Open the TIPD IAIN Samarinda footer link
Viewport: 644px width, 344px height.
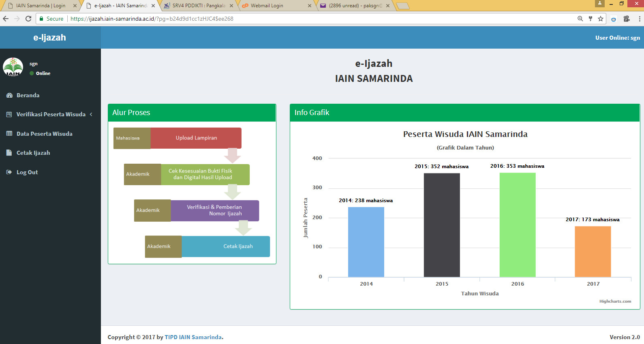[193, 337]
